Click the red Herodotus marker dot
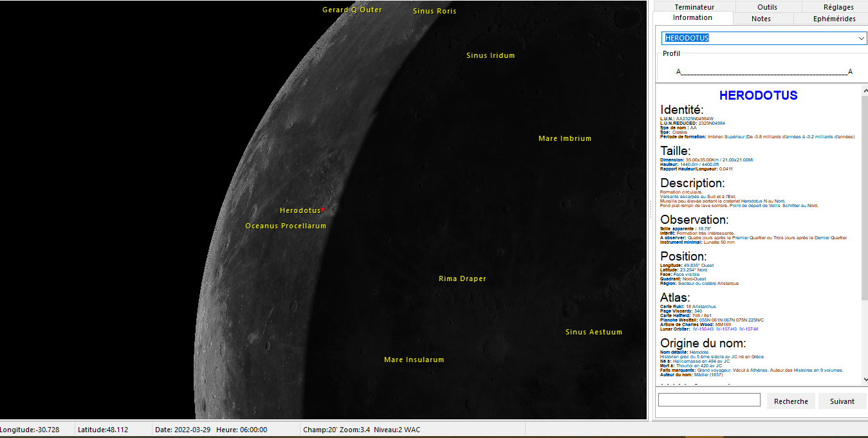 [323, 209]
